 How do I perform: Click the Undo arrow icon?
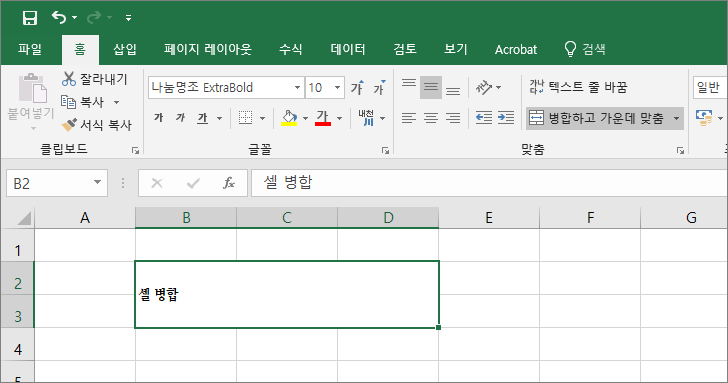[58, 18]
